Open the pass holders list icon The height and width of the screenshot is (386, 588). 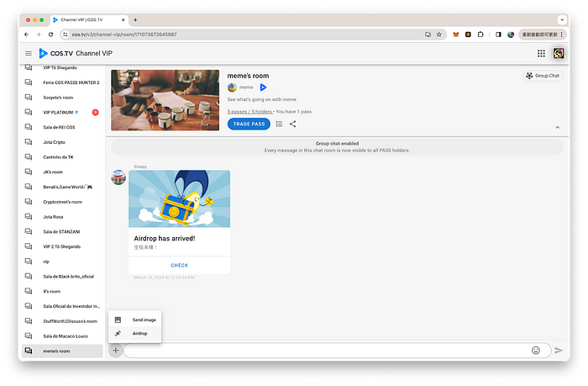click(x=279, y=124)
